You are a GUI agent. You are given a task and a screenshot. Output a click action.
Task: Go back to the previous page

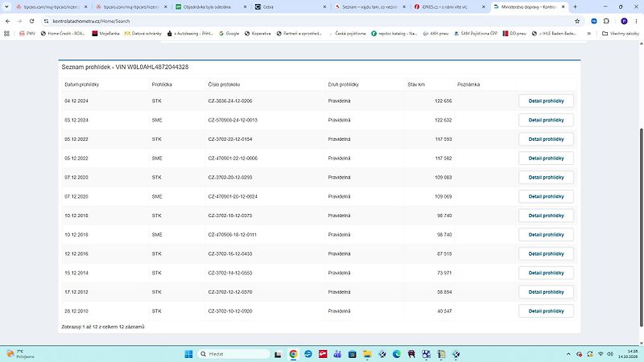tap(8, 21)
